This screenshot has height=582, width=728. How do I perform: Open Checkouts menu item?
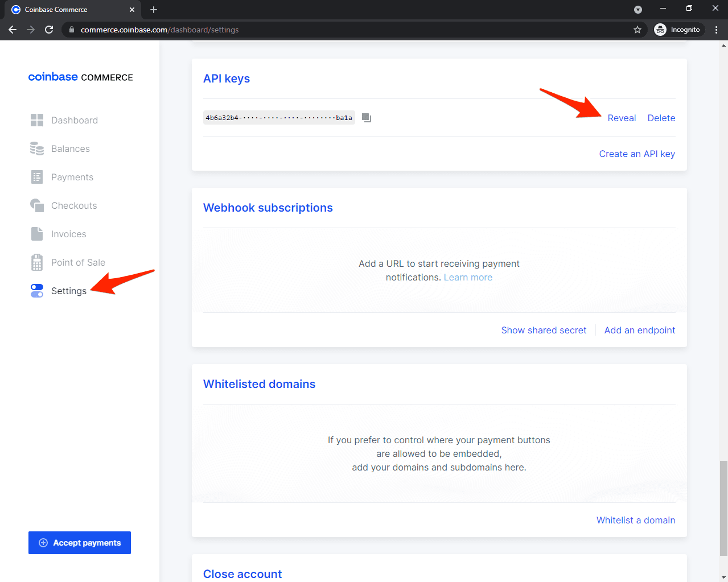pyautogui.click(x=74, y=205)
